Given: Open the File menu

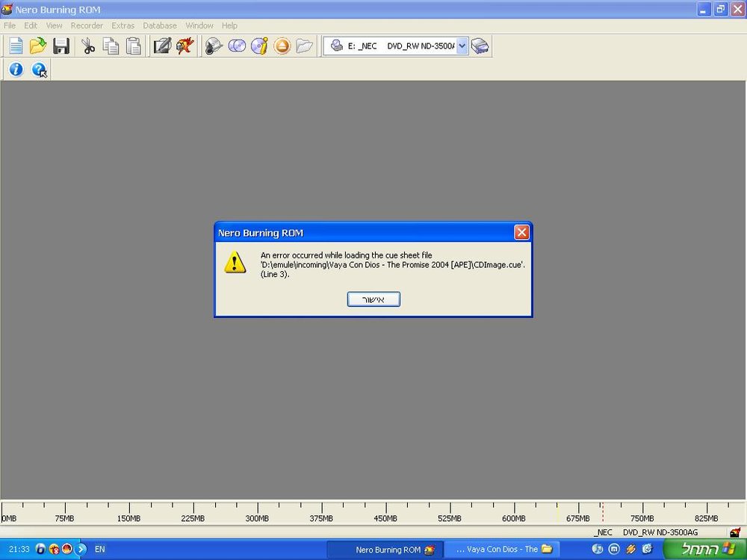Looking at the screenshot, I should (x=10, y=25).
